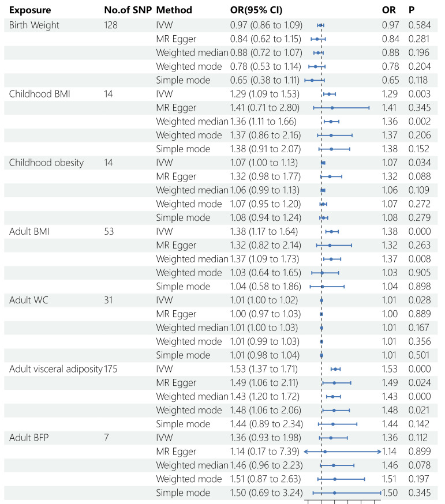
Task: Click the Method column header
Action: (x=174, y=10)
